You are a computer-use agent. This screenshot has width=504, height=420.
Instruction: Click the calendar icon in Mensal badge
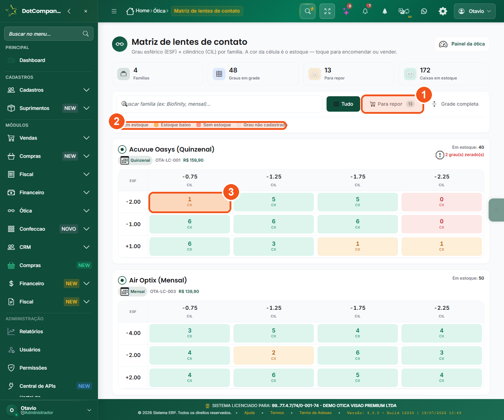(125, 292)
